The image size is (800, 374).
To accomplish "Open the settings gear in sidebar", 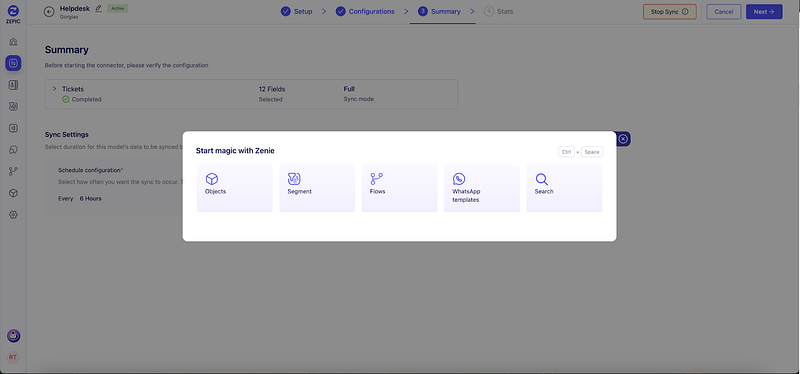I will (13, 215).
